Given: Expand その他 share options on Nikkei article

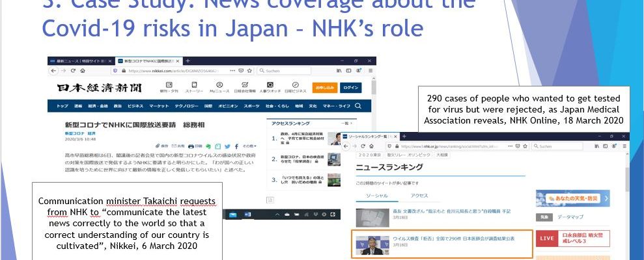Looking at the screenshot, I should click(249, 146).
